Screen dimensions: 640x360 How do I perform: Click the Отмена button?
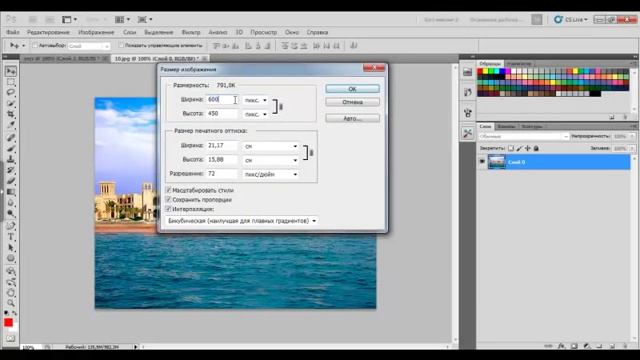tap(352, 102)
